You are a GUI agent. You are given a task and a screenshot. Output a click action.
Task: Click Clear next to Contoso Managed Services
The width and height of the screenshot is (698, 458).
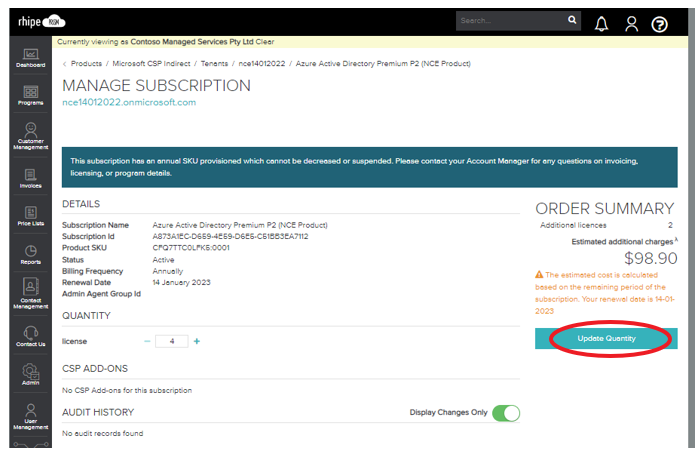[x=265, y=42]
